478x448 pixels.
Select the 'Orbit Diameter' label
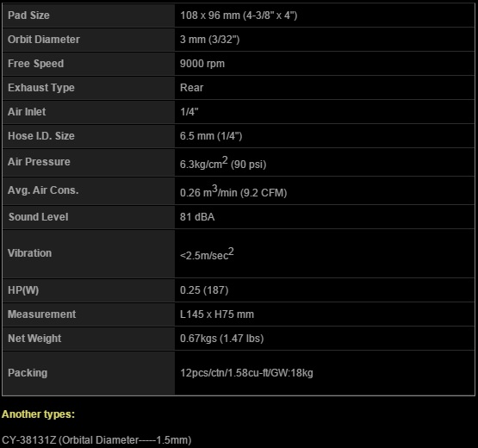coord(44,40)
